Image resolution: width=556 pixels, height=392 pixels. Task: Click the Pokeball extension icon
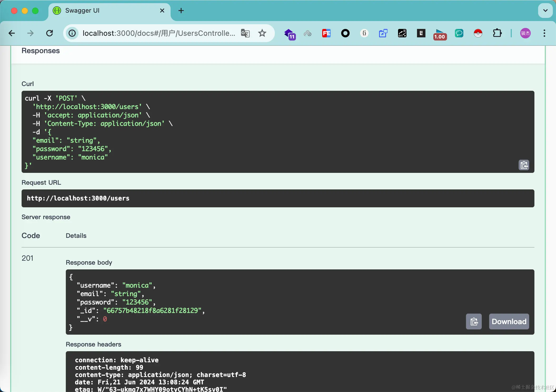(x=478, y=33)
